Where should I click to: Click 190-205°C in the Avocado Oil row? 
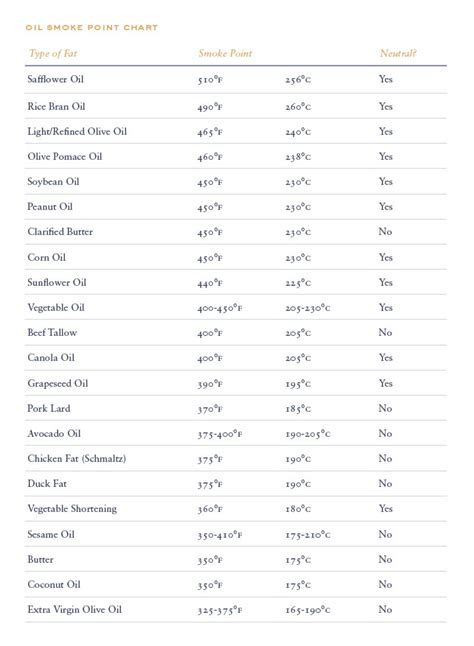coord(308,434)
